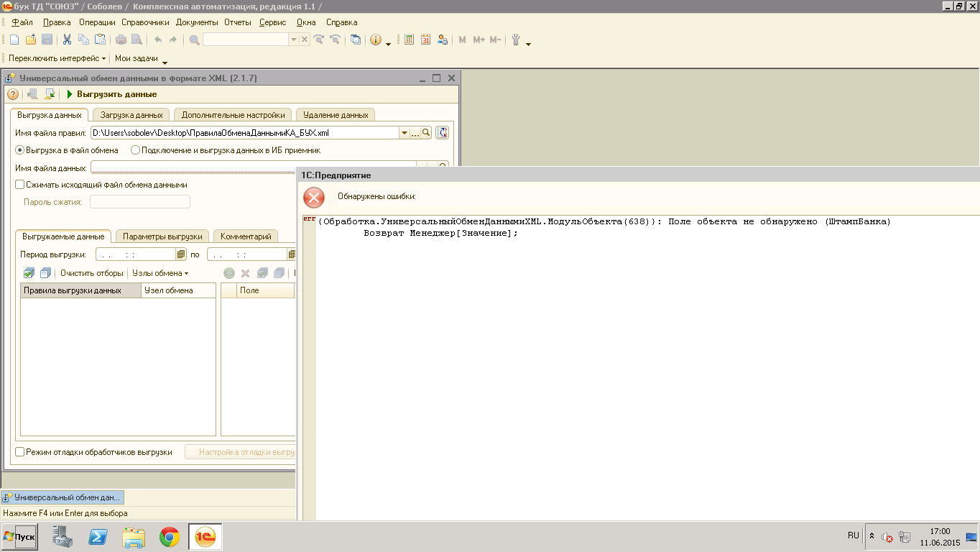Screen dimensions: 980x552
Task: Click magnifier icon next to rules file path
Action: (x=426, y=133)
